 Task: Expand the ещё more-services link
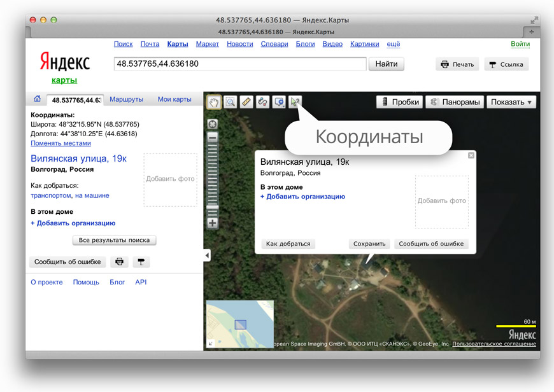point(394,44)
